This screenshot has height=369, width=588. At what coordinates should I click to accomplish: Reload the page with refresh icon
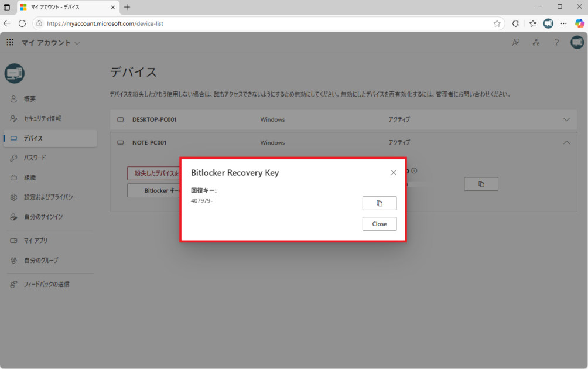(22, 23)
